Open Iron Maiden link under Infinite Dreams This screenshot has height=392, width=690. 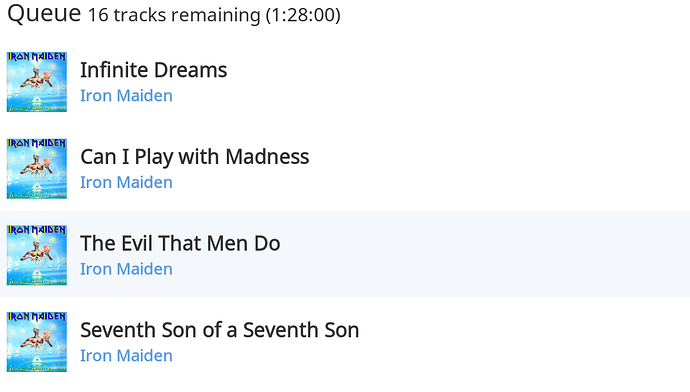click(x=126, y=95)
